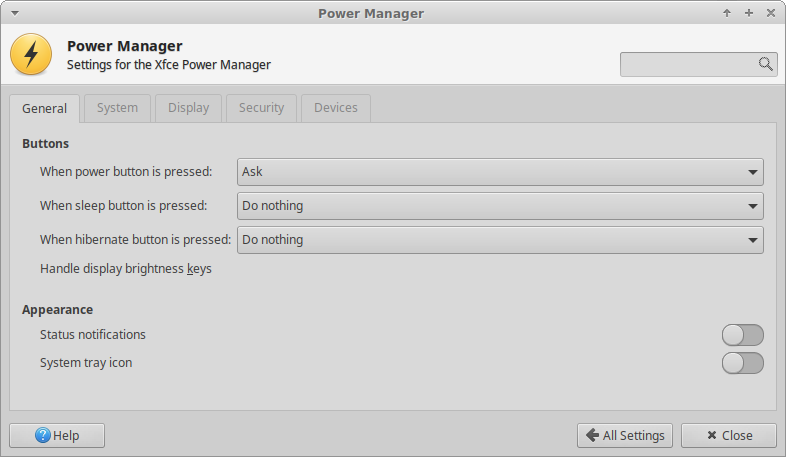Click the Close button at bottom right
This screenshot has height=457, width=786.
pyautogui.click(x=729, y=435)
